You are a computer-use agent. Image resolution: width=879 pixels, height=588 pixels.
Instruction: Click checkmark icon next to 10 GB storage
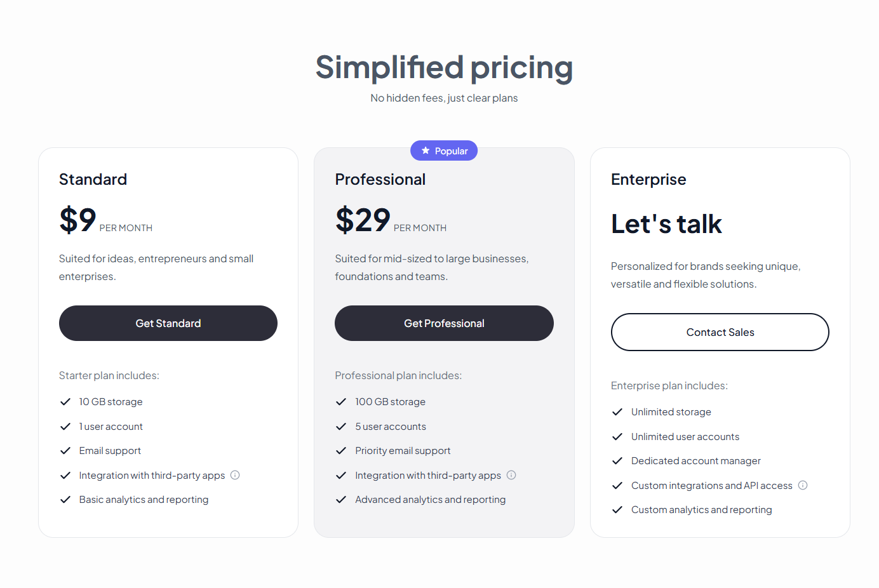65,402
